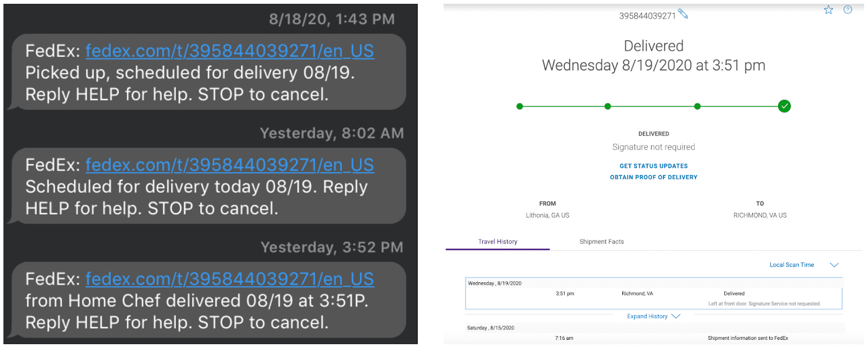Click the OBTAIN PROOF OF DELIVERY link
Screen dimensions: 868x348
pyautogui.click(x=654, y=178)
